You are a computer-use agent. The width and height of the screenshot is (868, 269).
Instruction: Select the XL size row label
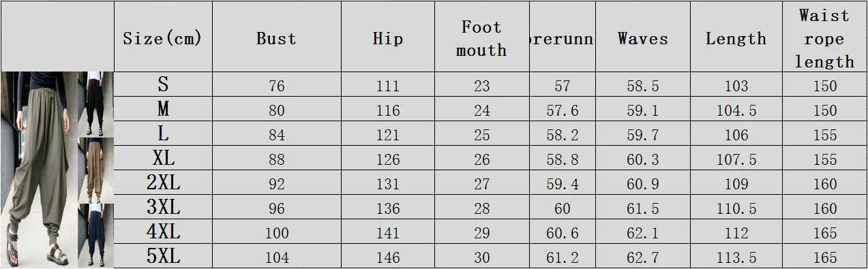pyautogui.click(x=163, y=158)
